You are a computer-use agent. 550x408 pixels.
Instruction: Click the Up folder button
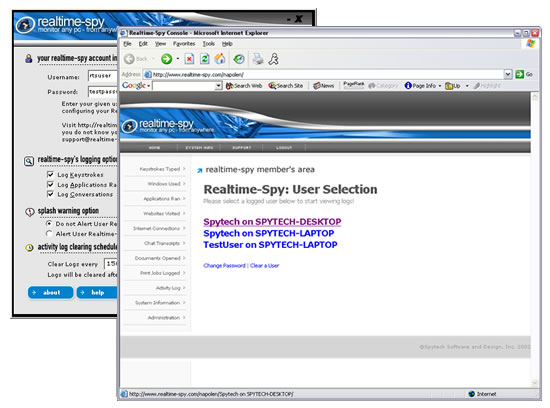tap(452, 86)
